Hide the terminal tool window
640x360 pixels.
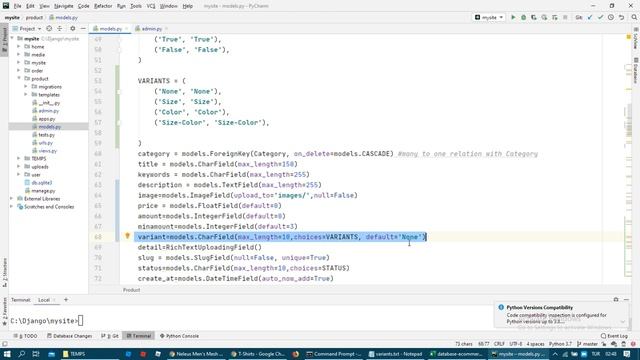pyautogui.click(x=626, y=300)
